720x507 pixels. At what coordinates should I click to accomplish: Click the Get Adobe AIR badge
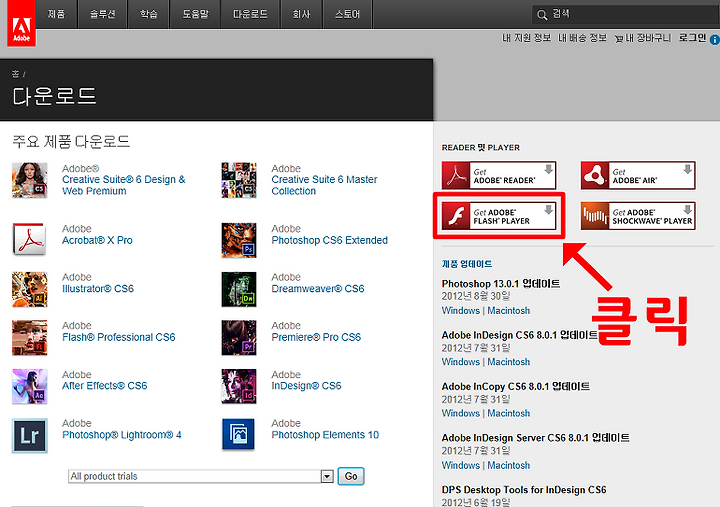point(638,175)
